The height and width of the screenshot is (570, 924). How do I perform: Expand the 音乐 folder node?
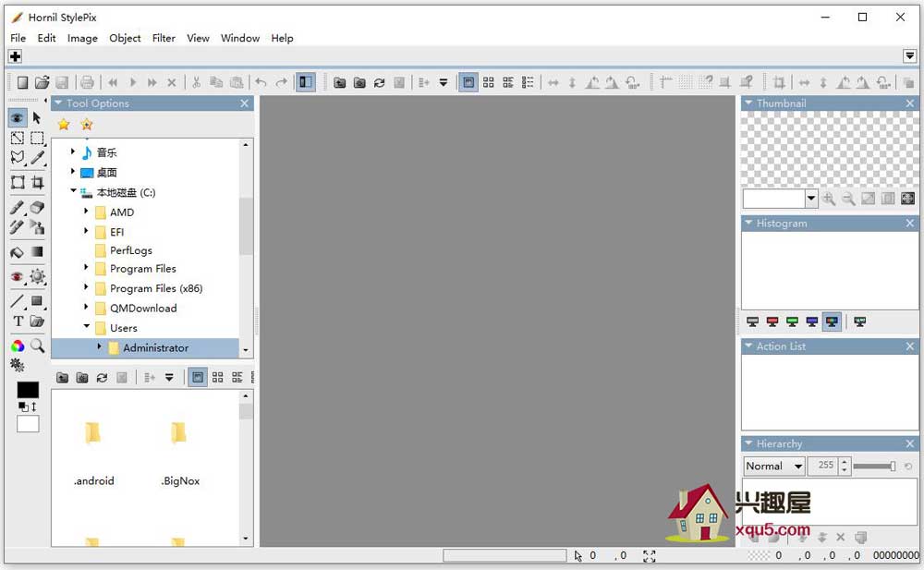(x=72, y=152)
